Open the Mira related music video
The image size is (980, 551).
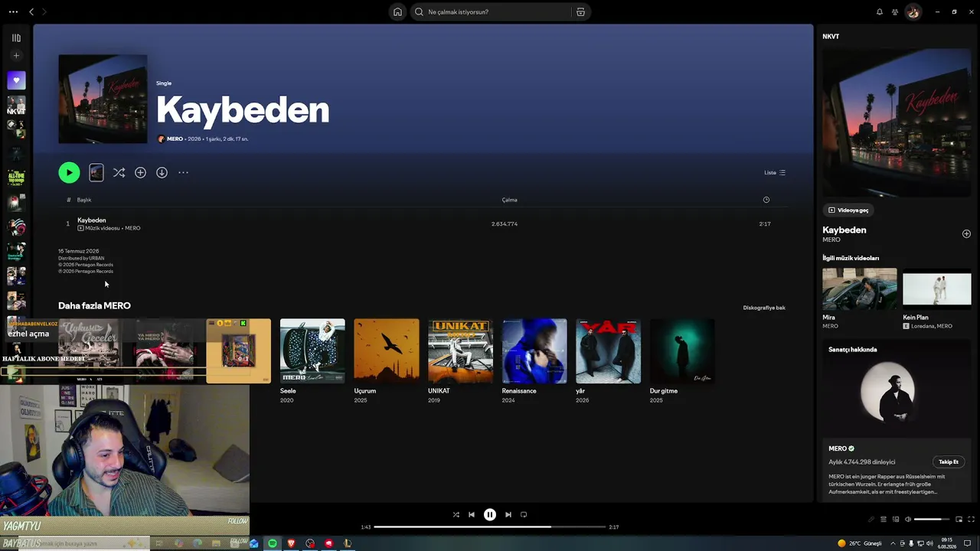tap(860, 298)
